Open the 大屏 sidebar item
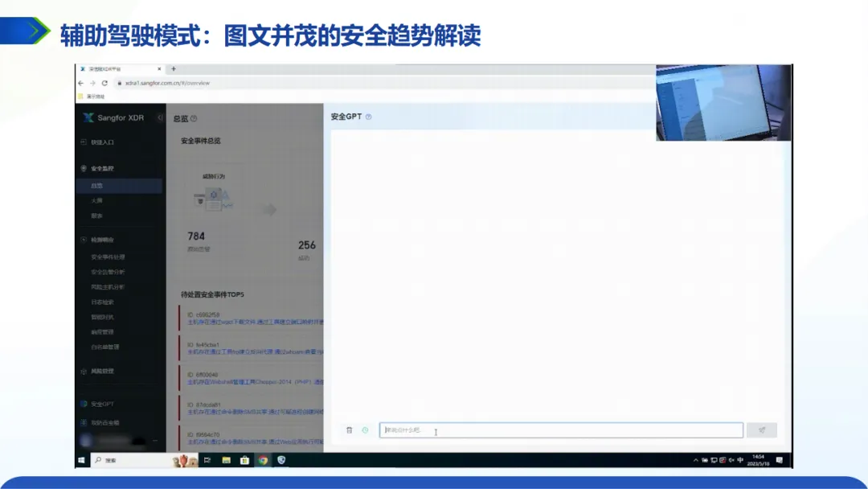 97,200
